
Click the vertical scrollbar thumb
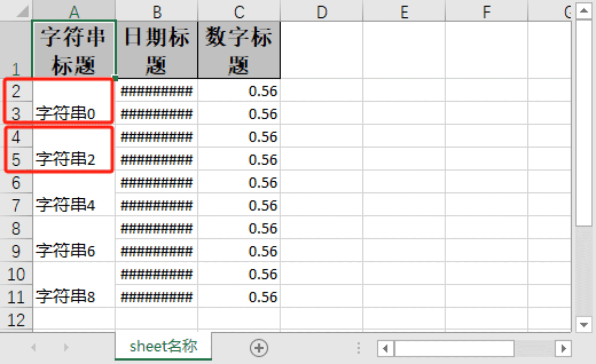point(584,123)
